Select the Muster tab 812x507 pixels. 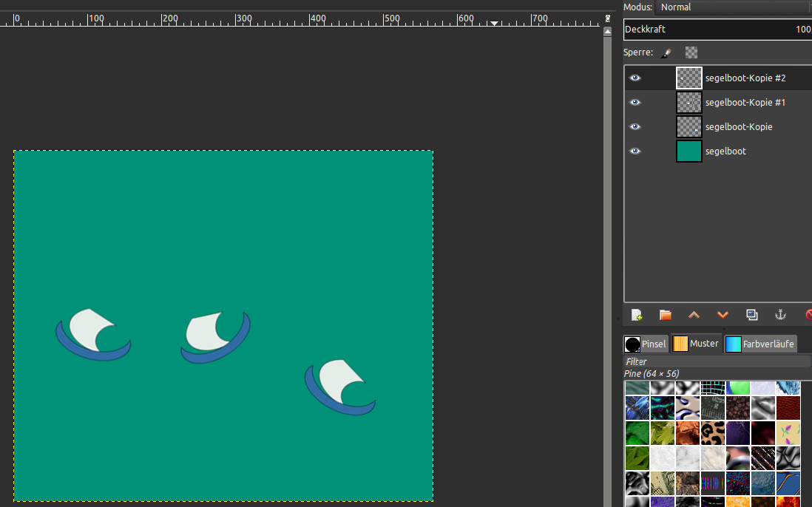coord(696,344)
